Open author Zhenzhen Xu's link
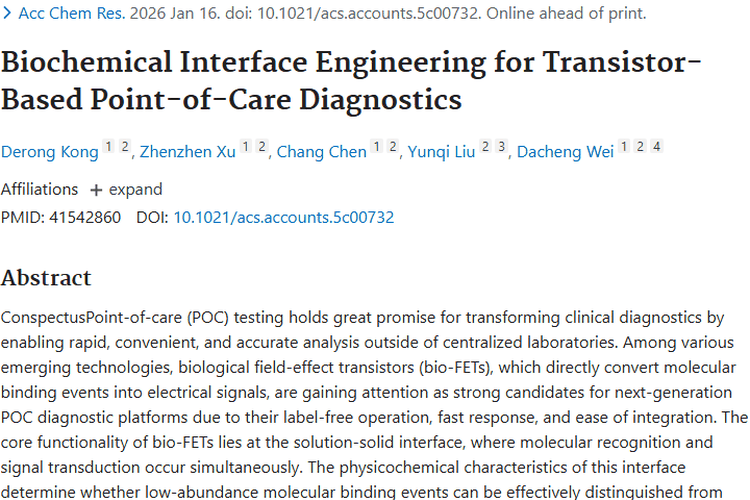This screenshot has height=500, width=750. (188, 152)
